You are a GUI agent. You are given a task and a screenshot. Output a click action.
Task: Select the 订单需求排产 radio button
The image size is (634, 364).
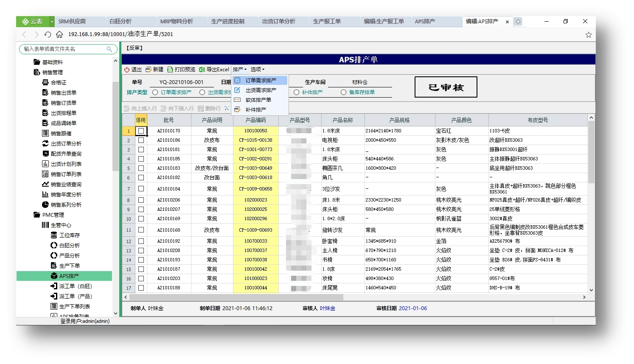tap(155, 92)
